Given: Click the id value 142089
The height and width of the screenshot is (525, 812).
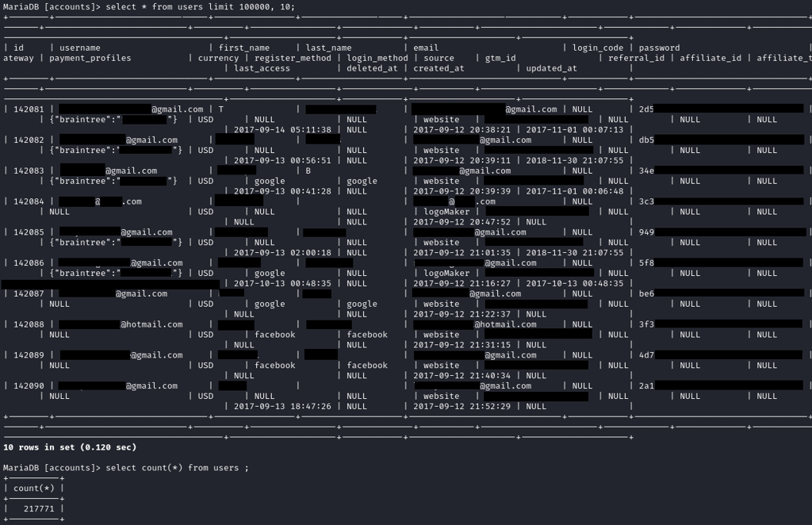Looking at the screenshot, I should [x=29, y=355].
